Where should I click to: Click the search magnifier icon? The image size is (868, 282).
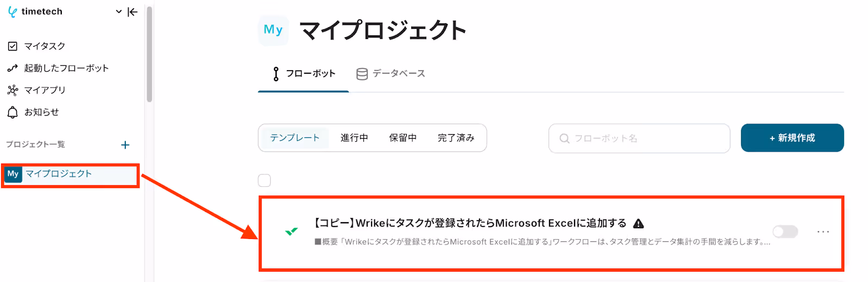564,139
